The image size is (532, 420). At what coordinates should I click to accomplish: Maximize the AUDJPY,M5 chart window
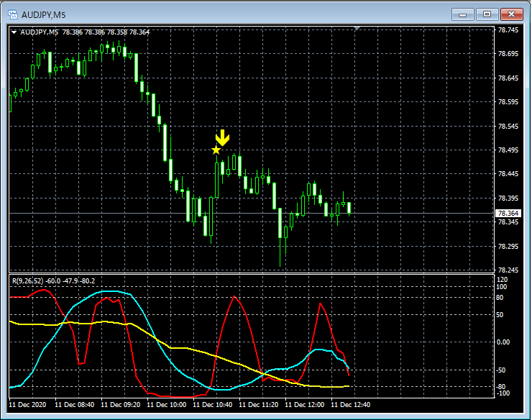(x=487, y=14)
